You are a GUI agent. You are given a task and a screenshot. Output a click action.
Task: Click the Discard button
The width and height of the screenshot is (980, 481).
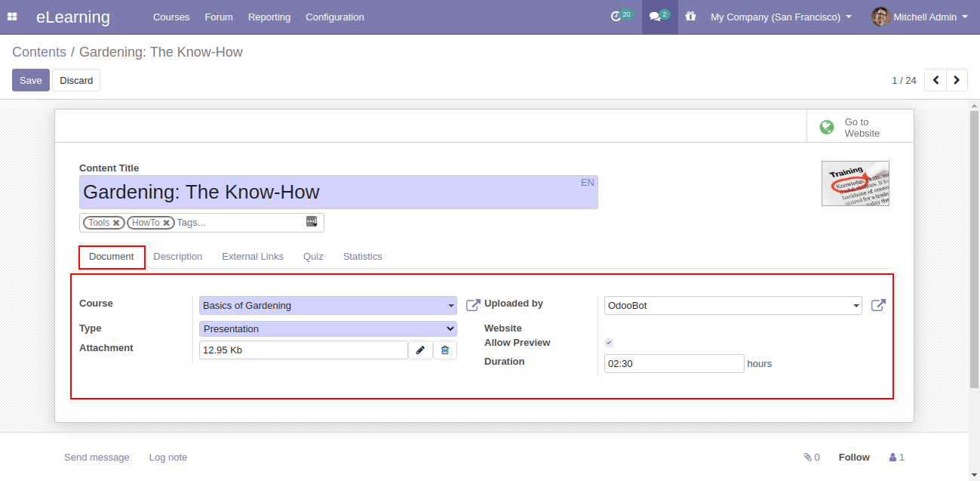point(76,80)
